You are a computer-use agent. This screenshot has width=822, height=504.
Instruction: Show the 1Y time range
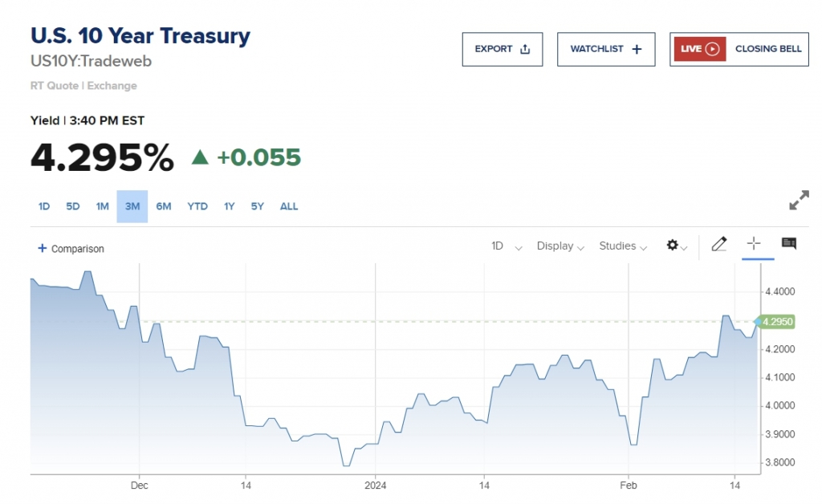[230, 206]
